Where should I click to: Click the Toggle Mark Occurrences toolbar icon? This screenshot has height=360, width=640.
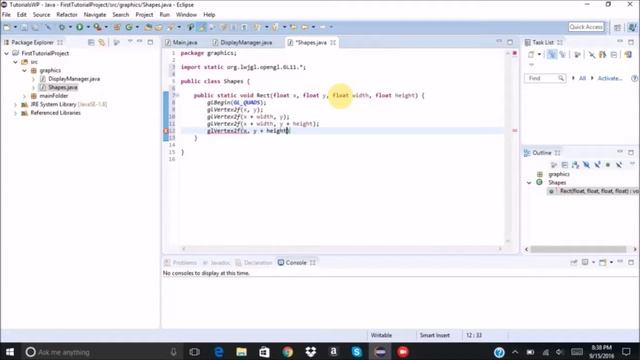pyautogui.click(x=202, y=27)
